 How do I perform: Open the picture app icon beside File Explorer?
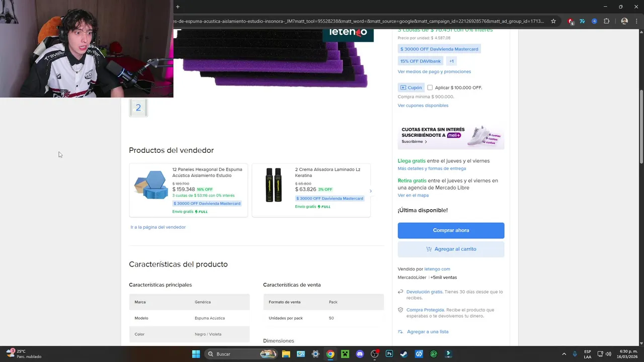point(300,354)
